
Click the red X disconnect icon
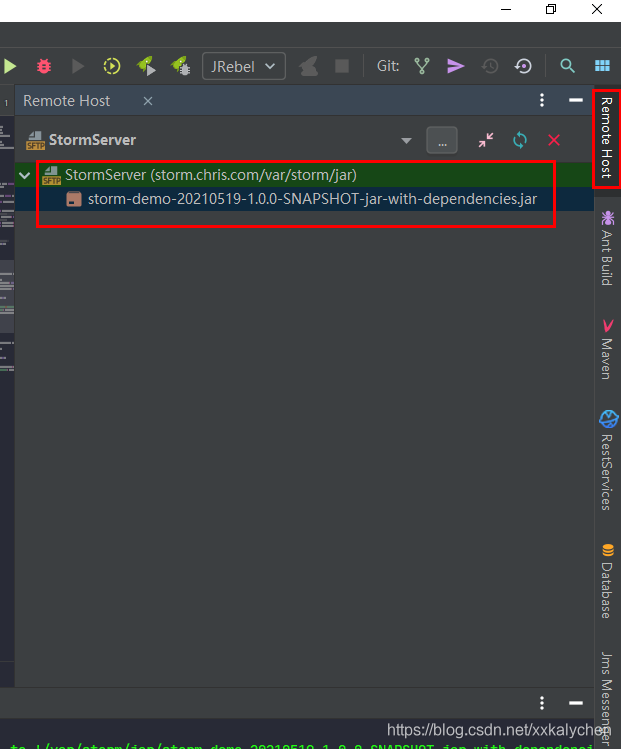(554, 140)
